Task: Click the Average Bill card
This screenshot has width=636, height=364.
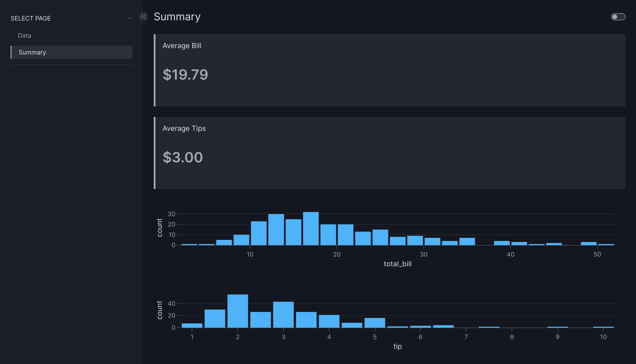Action: pyautogui.click(x=389, y=70)
